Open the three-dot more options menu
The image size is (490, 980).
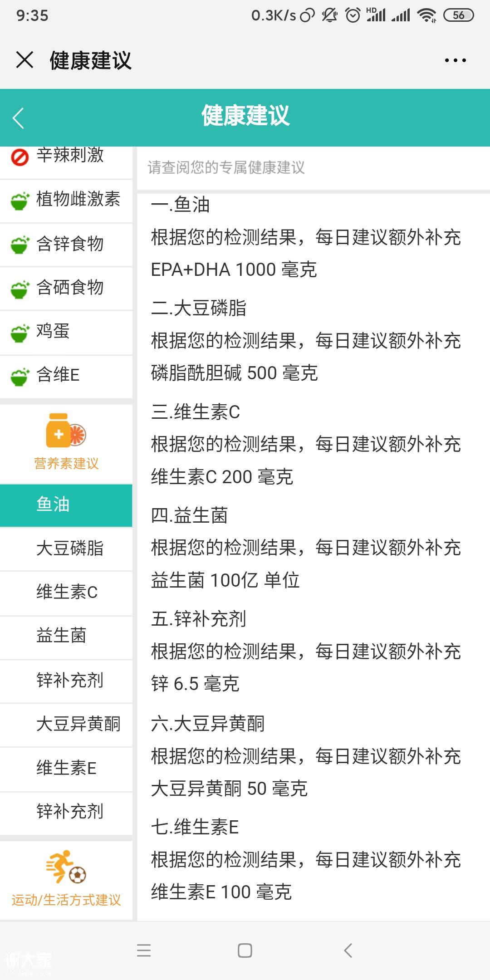click(x=455, y=60)
